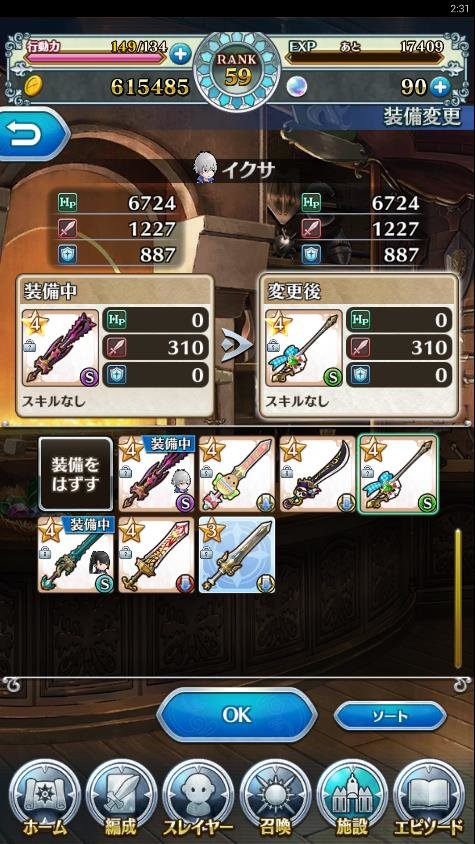Select the teal sword equipped by another character

click(76, 555)
